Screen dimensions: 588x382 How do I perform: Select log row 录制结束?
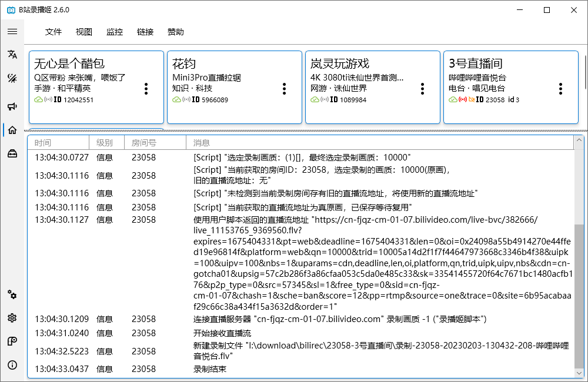[x=300, y=369]
